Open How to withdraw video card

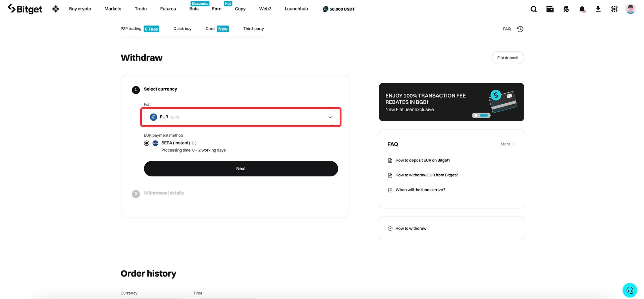451,229
